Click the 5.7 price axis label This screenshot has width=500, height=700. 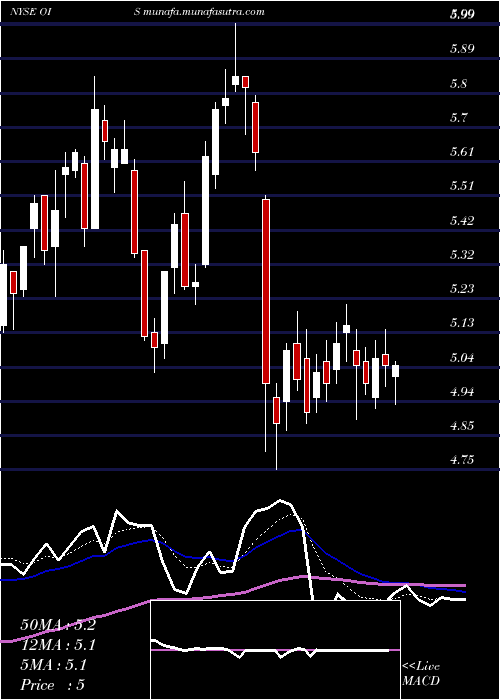click(x=460, y=117)
